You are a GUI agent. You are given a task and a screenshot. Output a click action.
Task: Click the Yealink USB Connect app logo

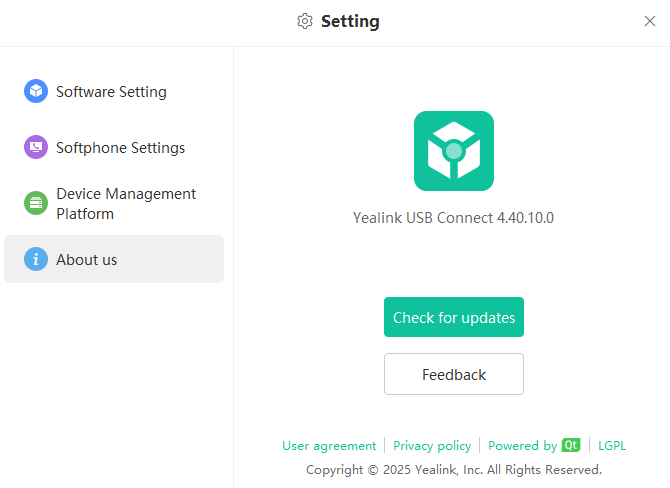pyautogui.click(x=454, y=151)
